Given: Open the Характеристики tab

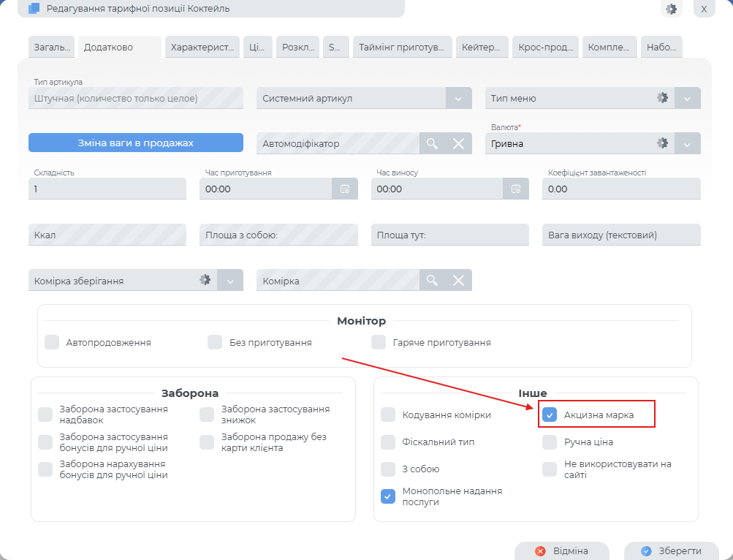Looking at the screenshot, I should 202,48.
